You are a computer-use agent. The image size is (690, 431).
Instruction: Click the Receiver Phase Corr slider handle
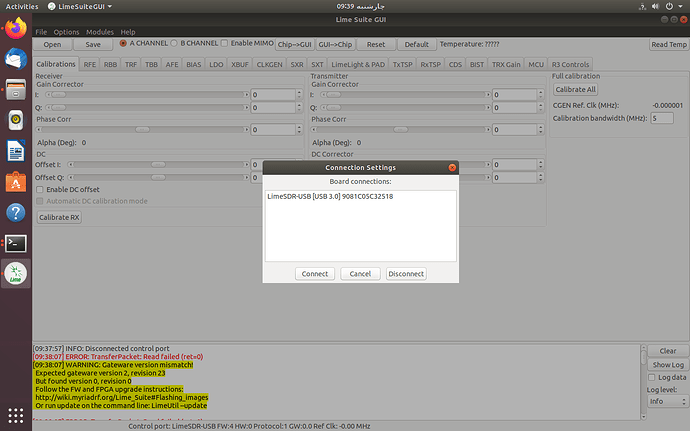[x=142, y=129]
